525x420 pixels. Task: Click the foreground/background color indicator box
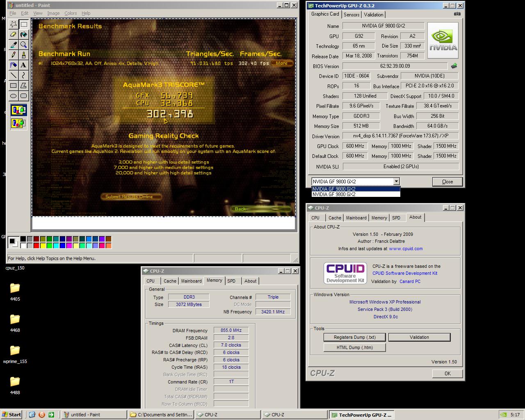[14, 242]
